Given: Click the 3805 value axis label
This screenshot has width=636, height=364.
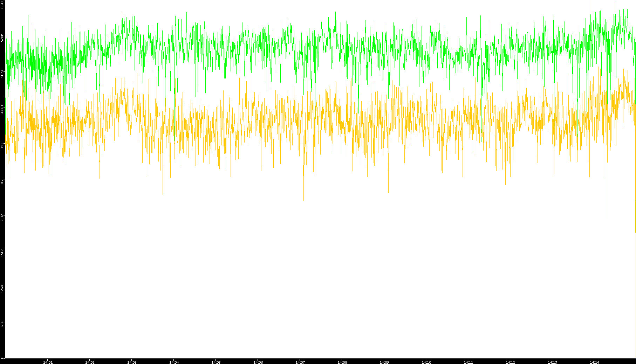Looking at the screenshot, I should click(2, 145).
